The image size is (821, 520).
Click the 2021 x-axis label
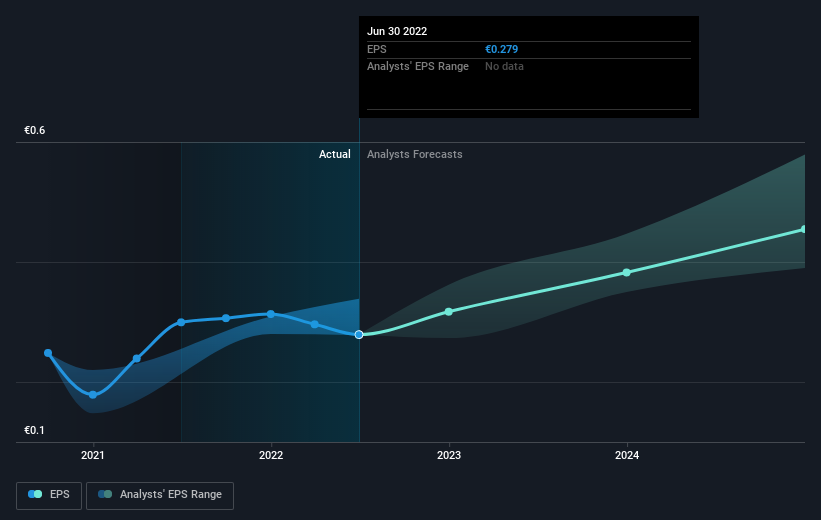click(x=93, y=455)
